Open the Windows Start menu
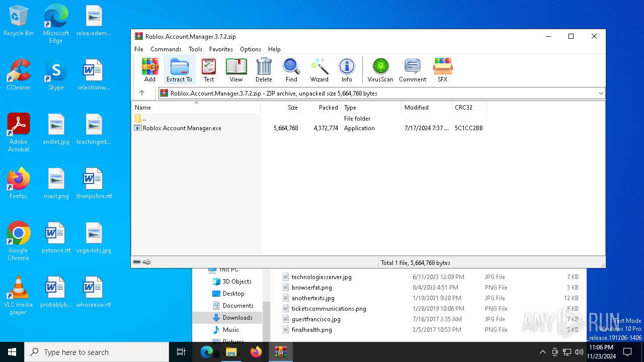This screenshot has width=644, height=362. [12, 352]
